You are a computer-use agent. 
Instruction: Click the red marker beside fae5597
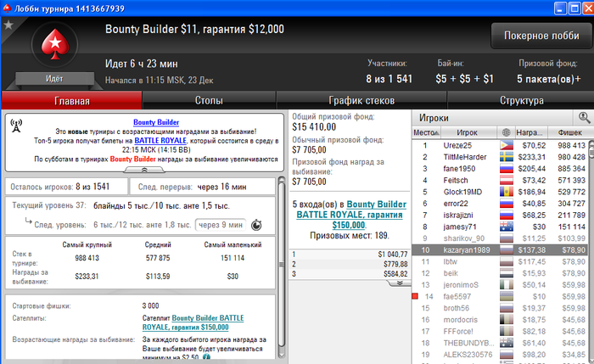(x=415, y=296)
